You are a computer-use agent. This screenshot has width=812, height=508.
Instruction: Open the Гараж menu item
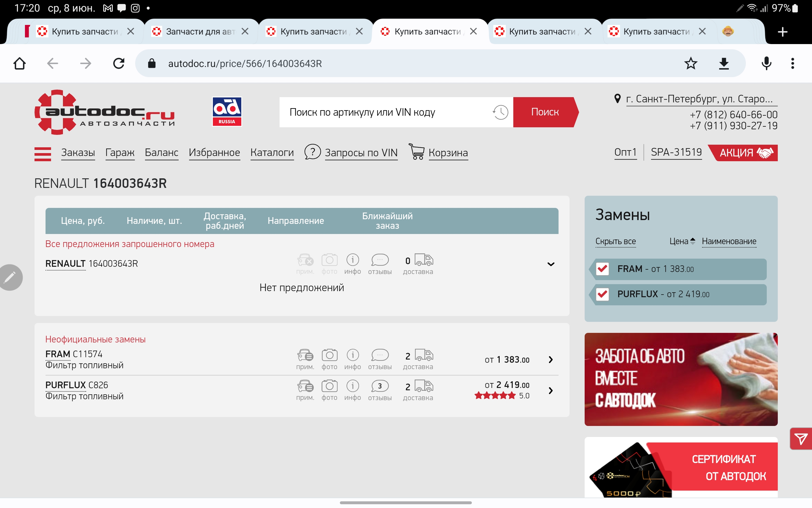[x=120, y=153]
